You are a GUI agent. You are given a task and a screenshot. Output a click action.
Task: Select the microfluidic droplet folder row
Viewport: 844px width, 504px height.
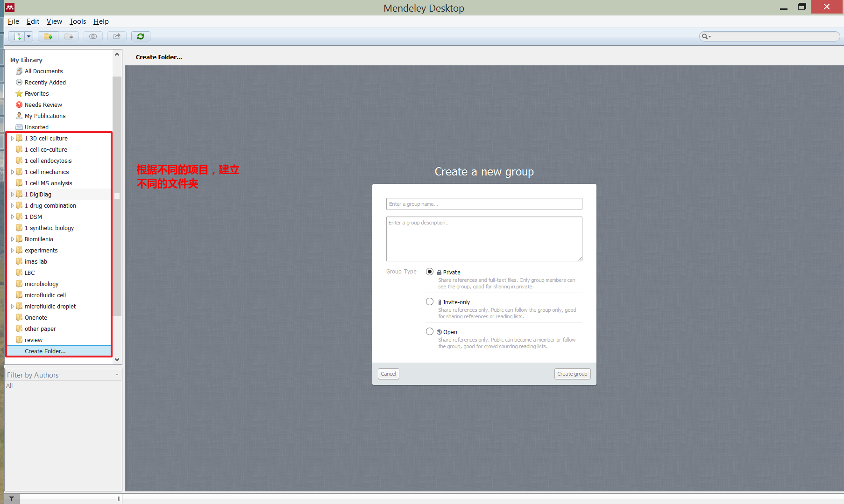click(x=59, y=306)
